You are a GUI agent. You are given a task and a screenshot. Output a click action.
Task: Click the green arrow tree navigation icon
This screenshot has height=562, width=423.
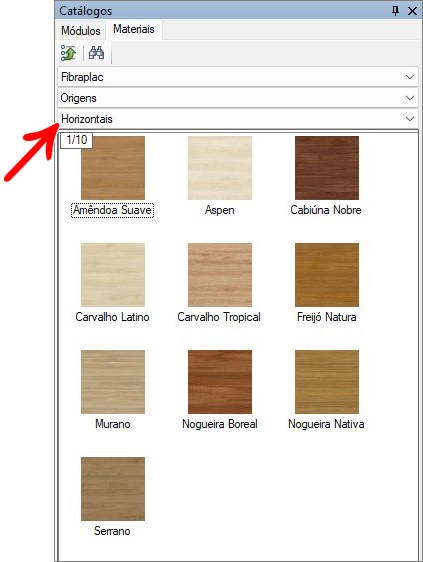(x=68, y=53)
